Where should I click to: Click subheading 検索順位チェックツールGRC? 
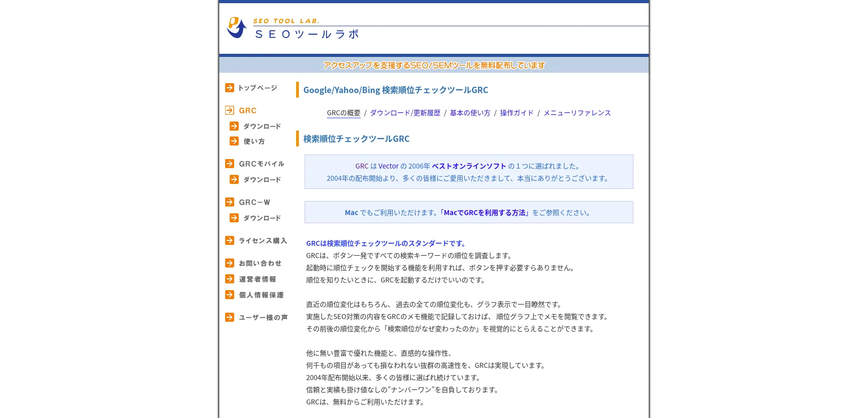point(356,139)
